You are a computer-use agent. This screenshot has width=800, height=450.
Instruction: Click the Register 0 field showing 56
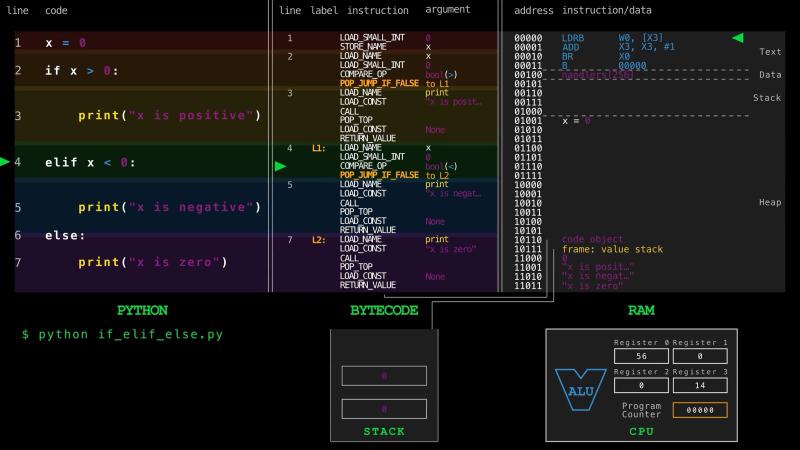point(641,356)
